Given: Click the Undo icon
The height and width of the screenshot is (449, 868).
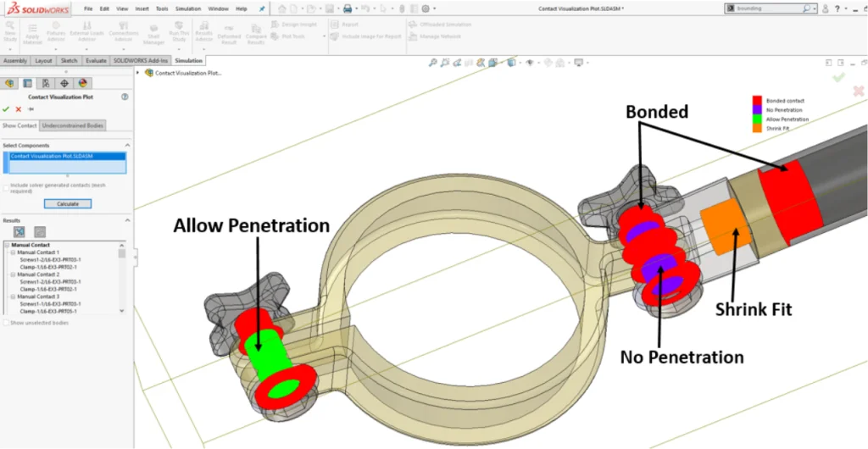Looking at the screenshot, I should (x=364, y=8).
